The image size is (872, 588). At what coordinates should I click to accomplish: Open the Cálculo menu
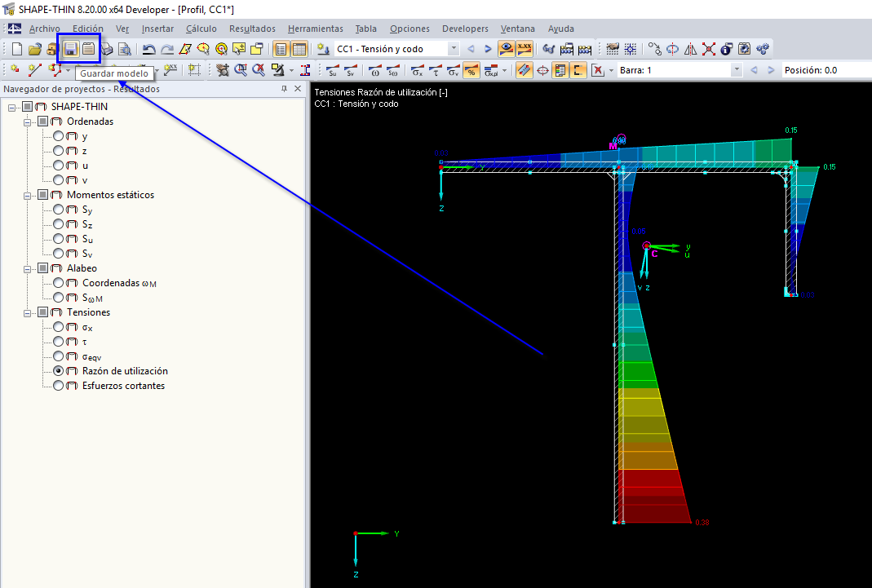click(201, 29)
